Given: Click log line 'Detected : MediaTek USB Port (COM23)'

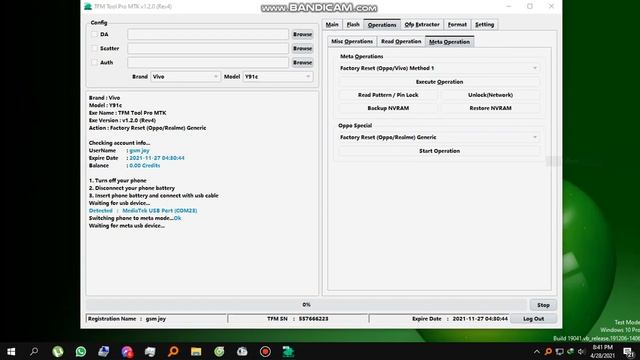Looking at the screenshot, I should pos(143,211).
